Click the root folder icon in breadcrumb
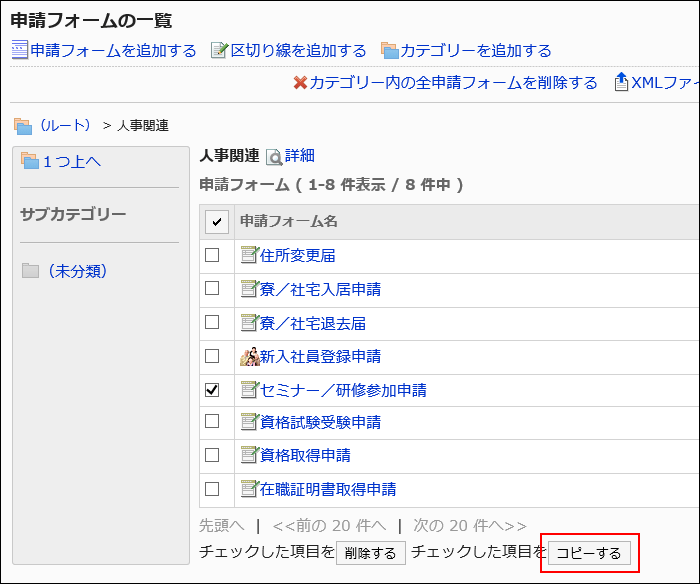 [x=23, y=126]
